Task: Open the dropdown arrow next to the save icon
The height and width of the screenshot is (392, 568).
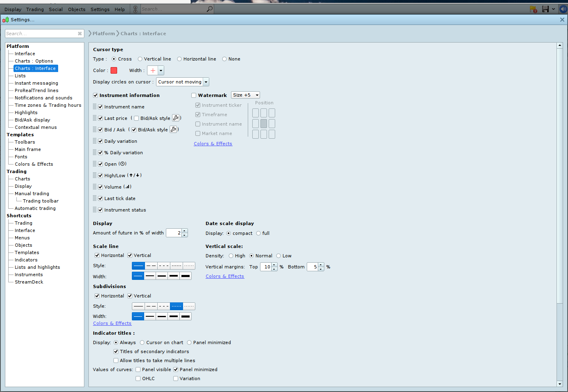Action: coord(553,9)
